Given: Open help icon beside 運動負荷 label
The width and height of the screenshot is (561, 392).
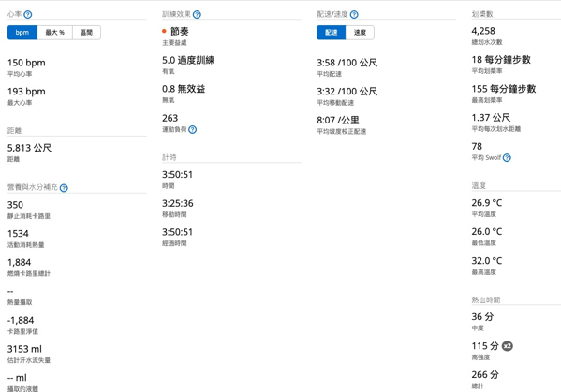Looking at the screenshot, I should click(x=193, y=129).
